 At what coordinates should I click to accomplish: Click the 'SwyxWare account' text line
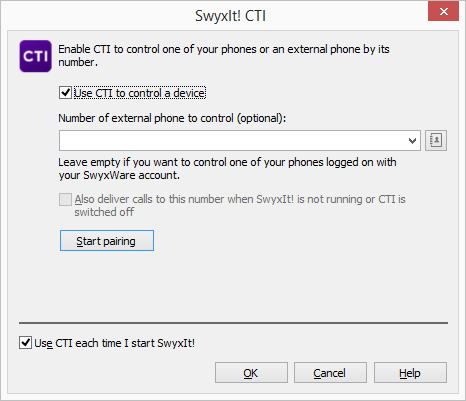pos(119,175)
